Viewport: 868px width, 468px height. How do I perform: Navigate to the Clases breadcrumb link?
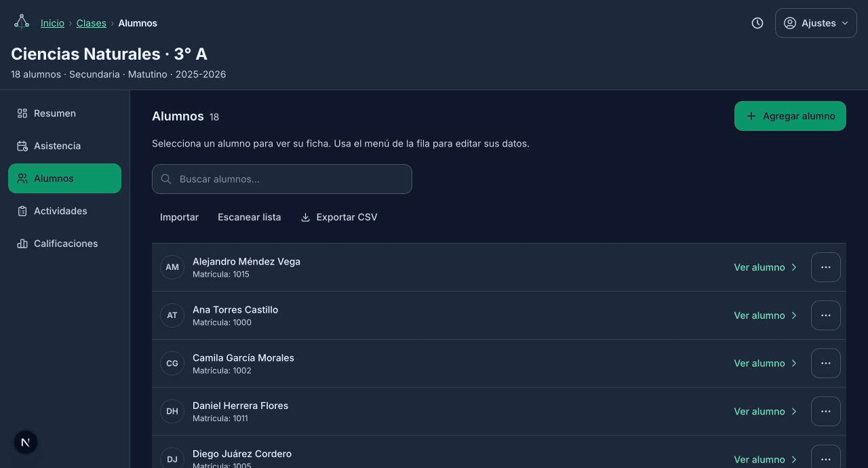coord(92,23)
